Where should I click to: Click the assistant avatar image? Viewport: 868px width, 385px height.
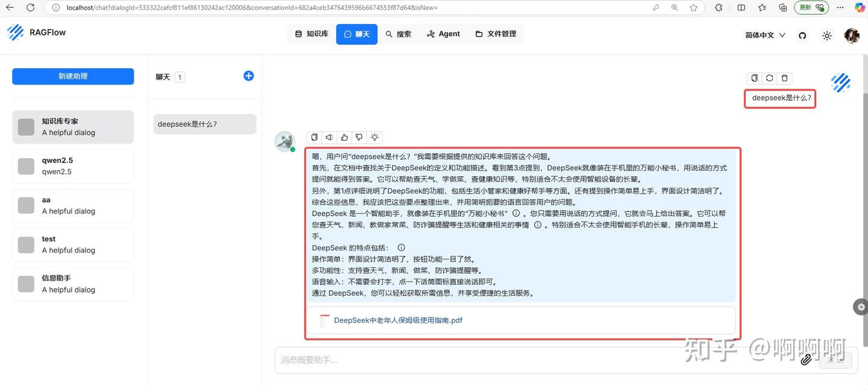tap(285, 142)
